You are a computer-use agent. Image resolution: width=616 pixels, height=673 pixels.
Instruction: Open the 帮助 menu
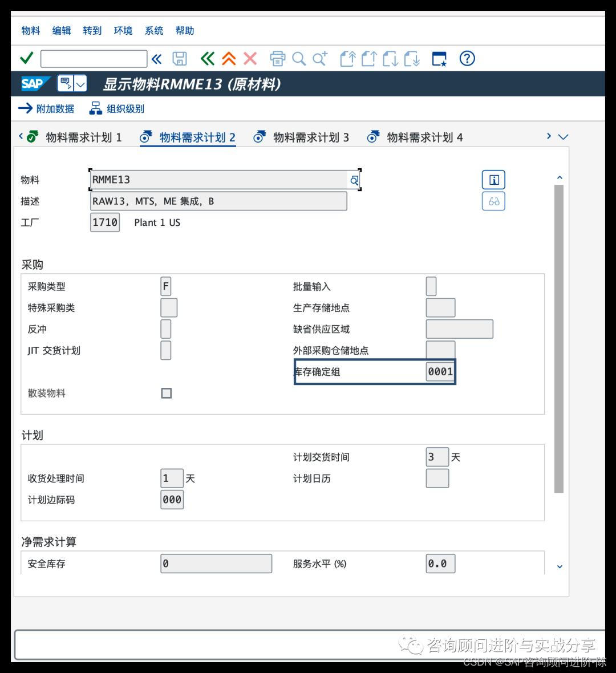tap(185, 30)
